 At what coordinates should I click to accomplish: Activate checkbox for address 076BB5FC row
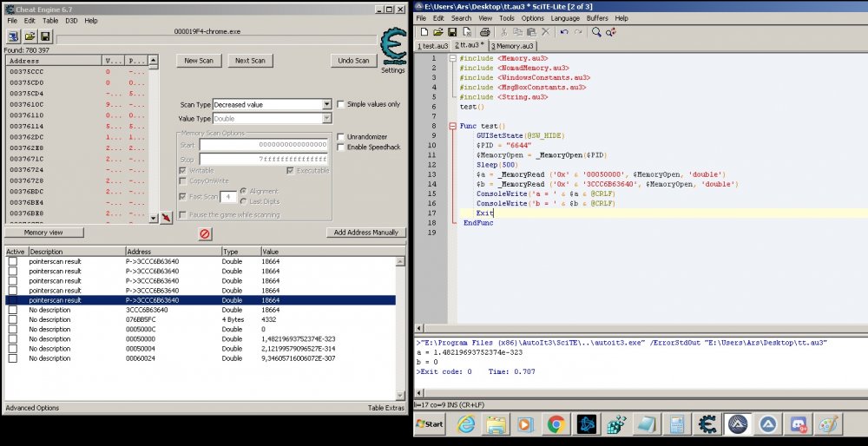coord(13,320)
